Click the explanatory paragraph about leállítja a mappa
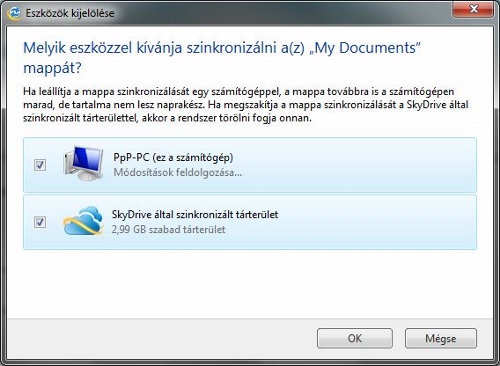 [x=246, y=105]
